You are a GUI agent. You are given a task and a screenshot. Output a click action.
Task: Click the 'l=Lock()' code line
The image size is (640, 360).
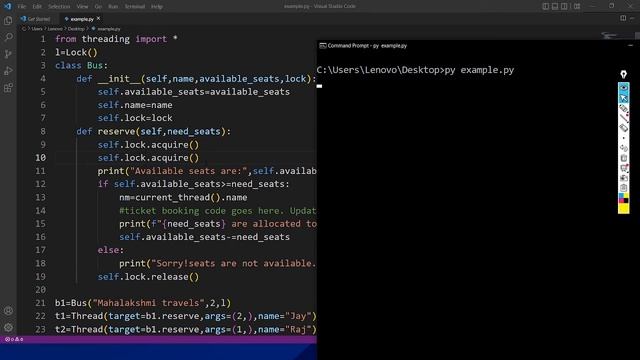point(76,52)
